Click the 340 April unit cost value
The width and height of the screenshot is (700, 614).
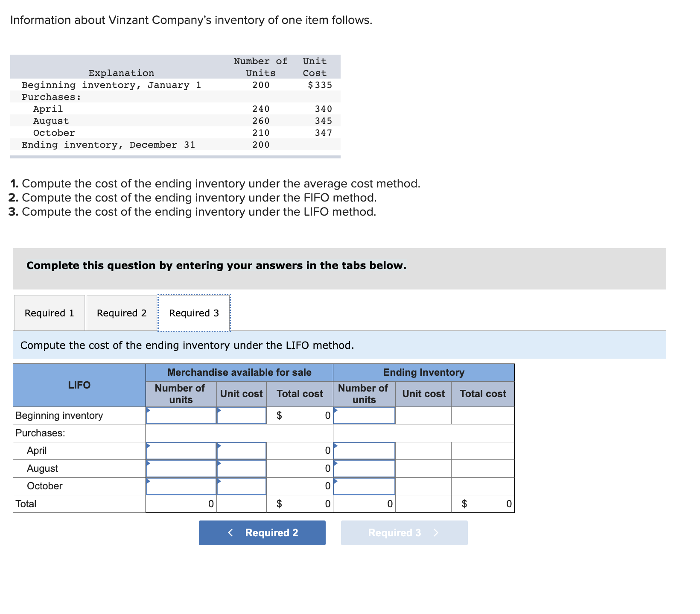[324, 109]
